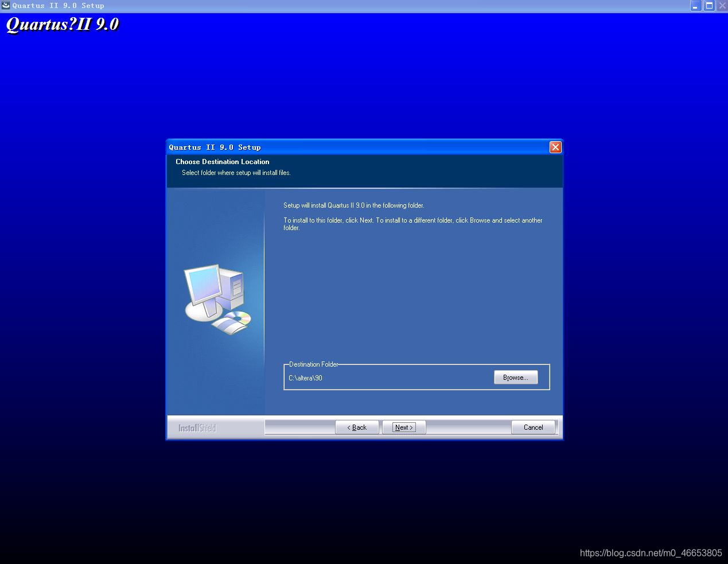Cancel the Quartus II setup
Viewport: 728px width, 564px height.
533,427
